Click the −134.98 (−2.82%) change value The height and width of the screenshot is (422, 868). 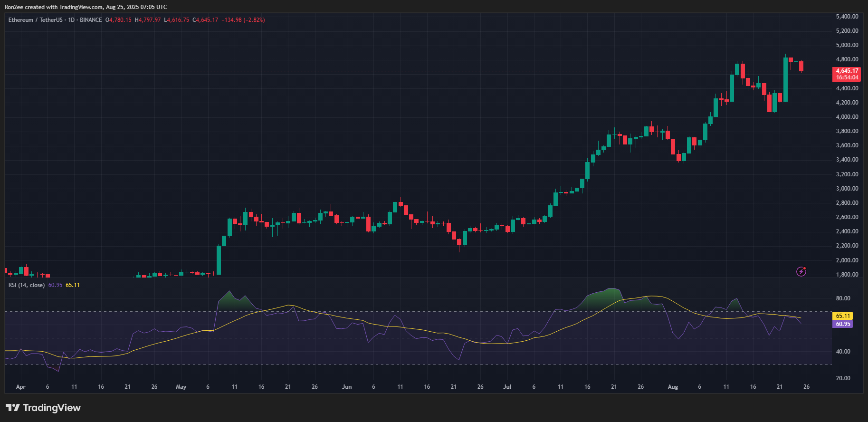(x=243, y=20)
